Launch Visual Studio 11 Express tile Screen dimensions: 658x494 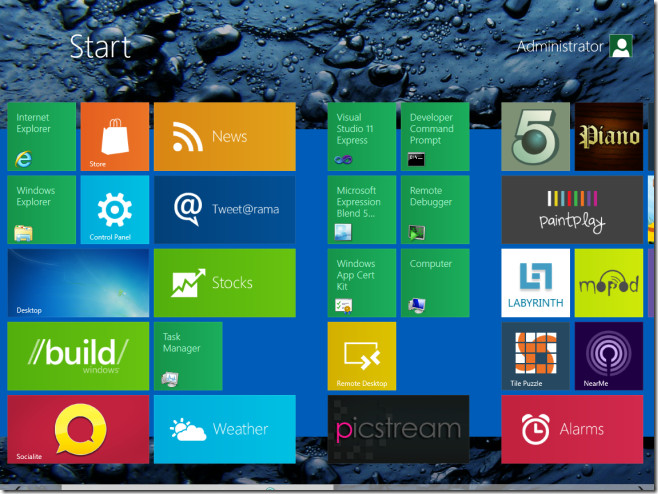coord(362,136)
